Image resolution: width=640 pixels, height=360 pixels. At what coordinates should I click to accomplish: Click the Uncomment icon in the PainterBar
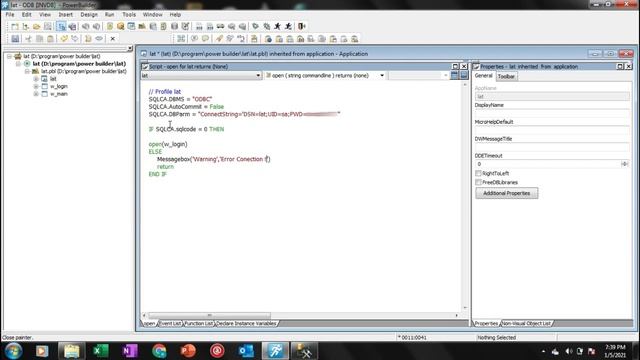[x=205, y=39]
